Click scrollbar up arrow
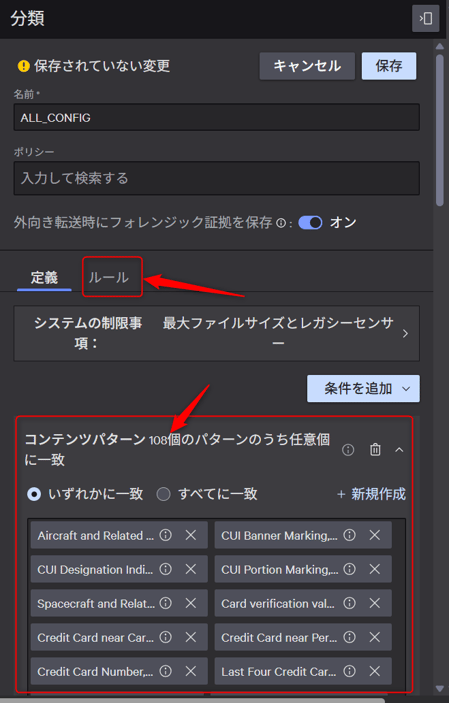449x703 pixels. click(x=440, y=47)
